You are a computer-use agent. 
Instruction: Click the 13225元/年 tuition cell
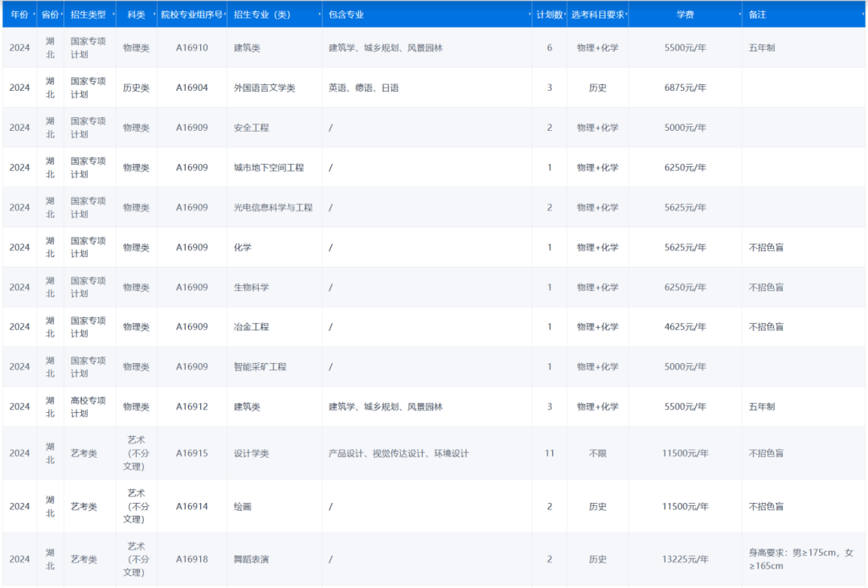pos(686,559)
